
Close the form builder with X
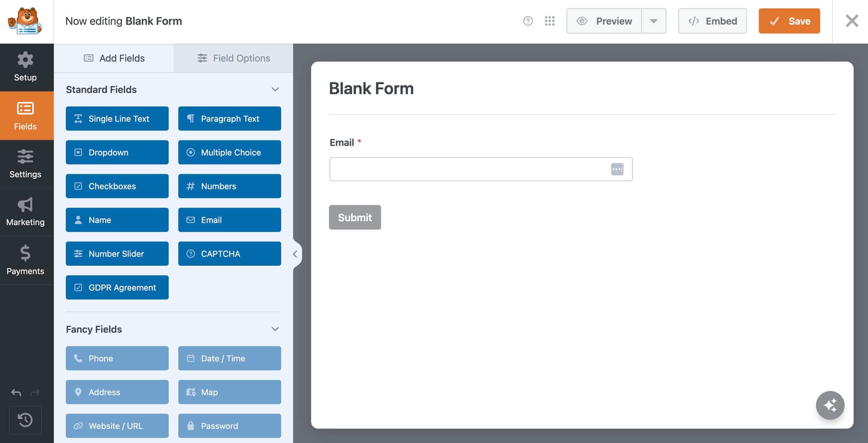click(852, 21)
